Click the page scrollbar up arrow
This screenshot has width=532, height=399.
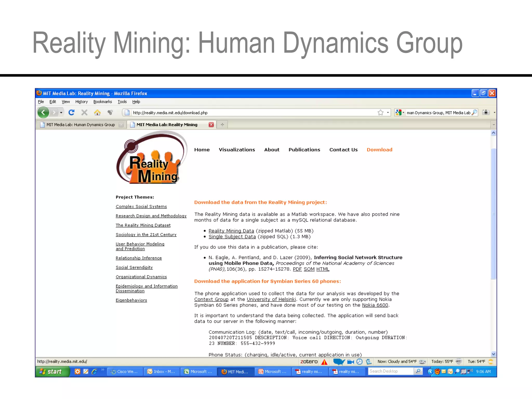click(x=494, y=133)
